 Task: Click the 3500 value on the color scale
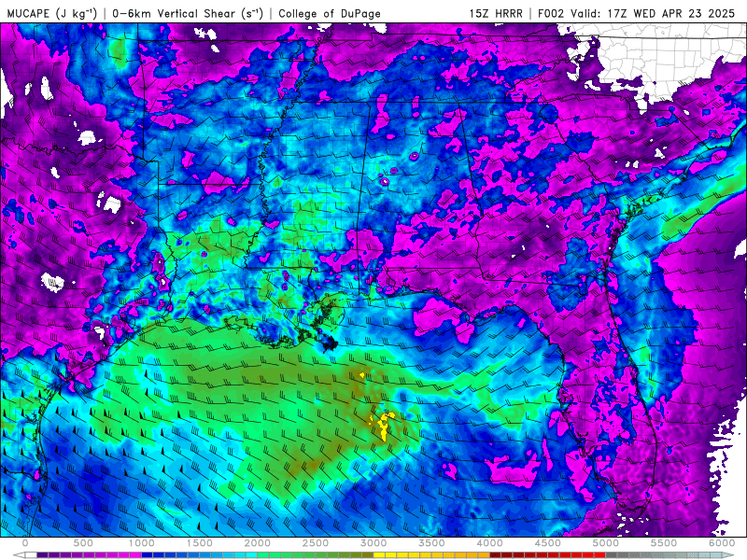pyautogui.click(x=431, y=543)
